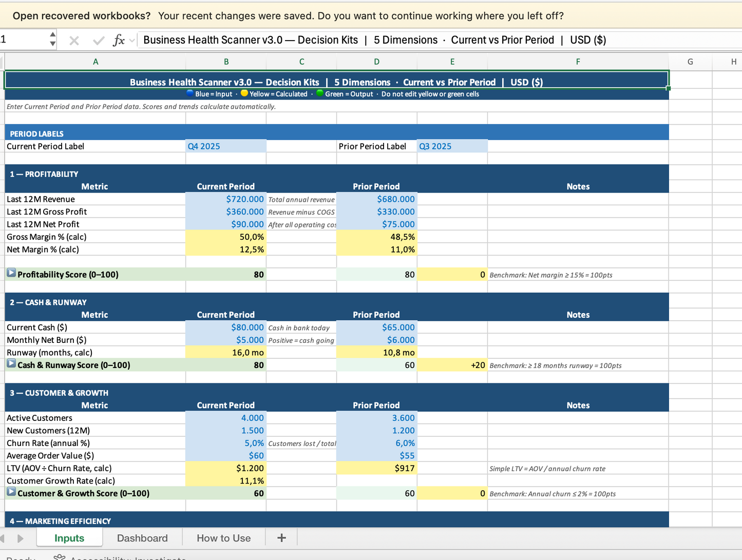Click in the formula bar text

pos(375,40)
